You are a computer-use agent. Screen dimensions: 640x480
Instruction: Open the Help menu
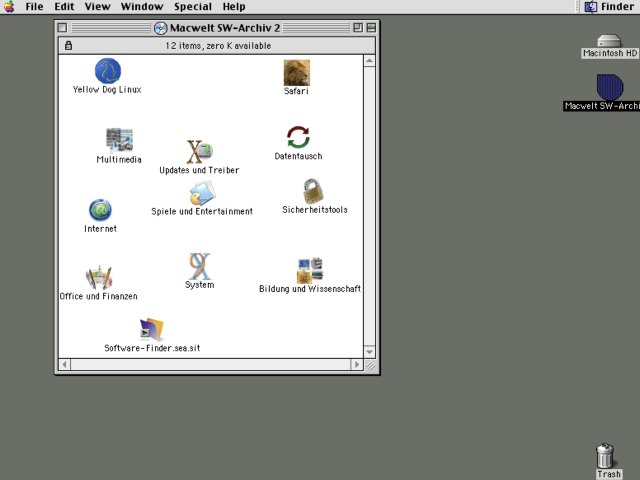(234, 7)
